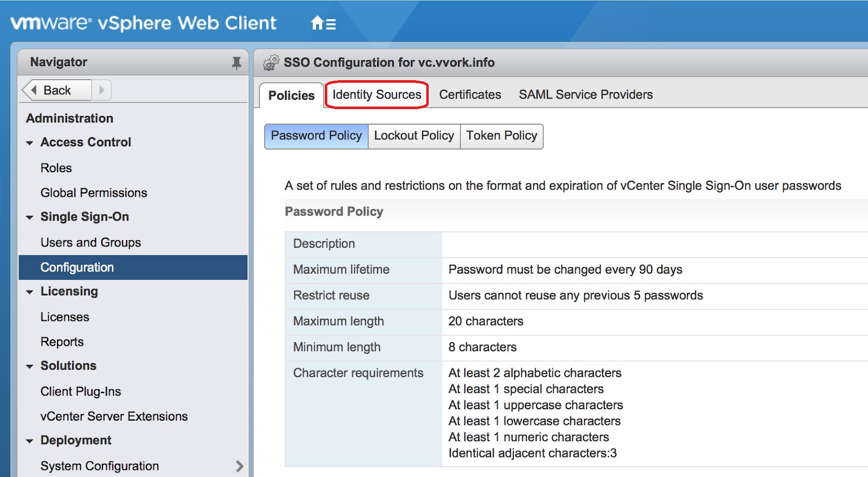Select the Token Policy toggle button
This screenshot has width=868, height=477.
pyautogui.click(x=501, y=136)
